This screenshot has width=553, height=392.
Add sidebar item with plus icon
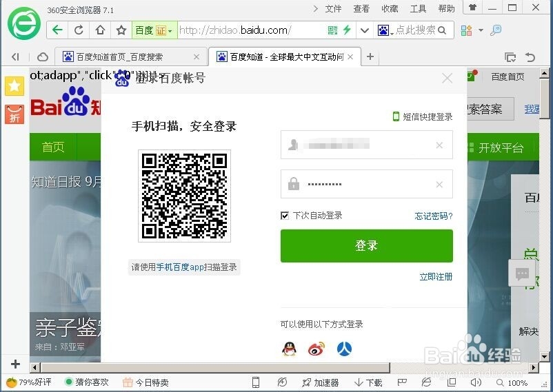(x=15, y=364)
